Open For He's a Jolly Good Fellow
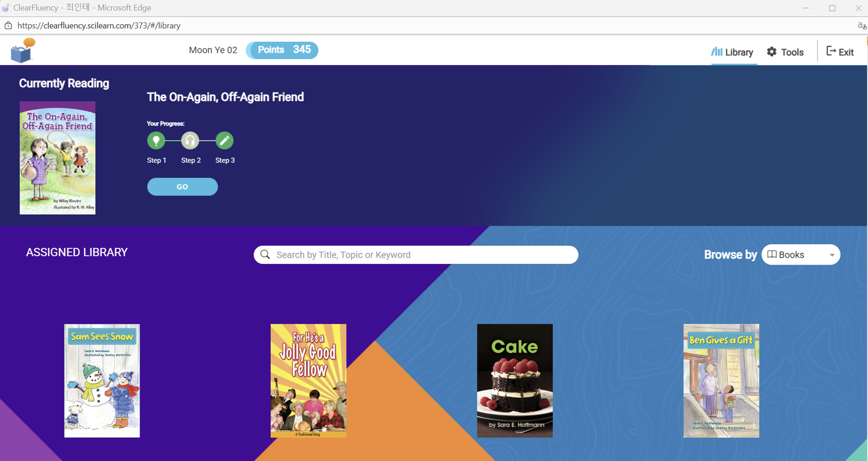This screenshot has height=461, width=868. tap(309, 380)
